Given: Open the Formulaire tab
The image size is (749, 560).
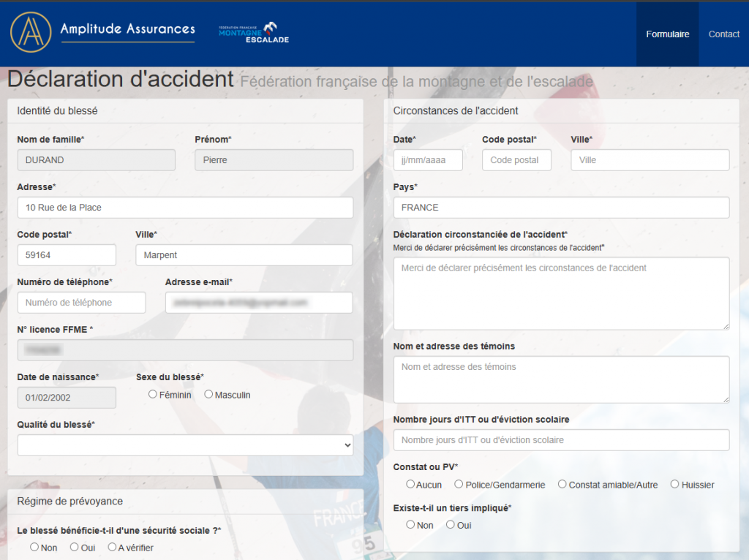Looking at the screenshot, I should (x=667, y=34).
